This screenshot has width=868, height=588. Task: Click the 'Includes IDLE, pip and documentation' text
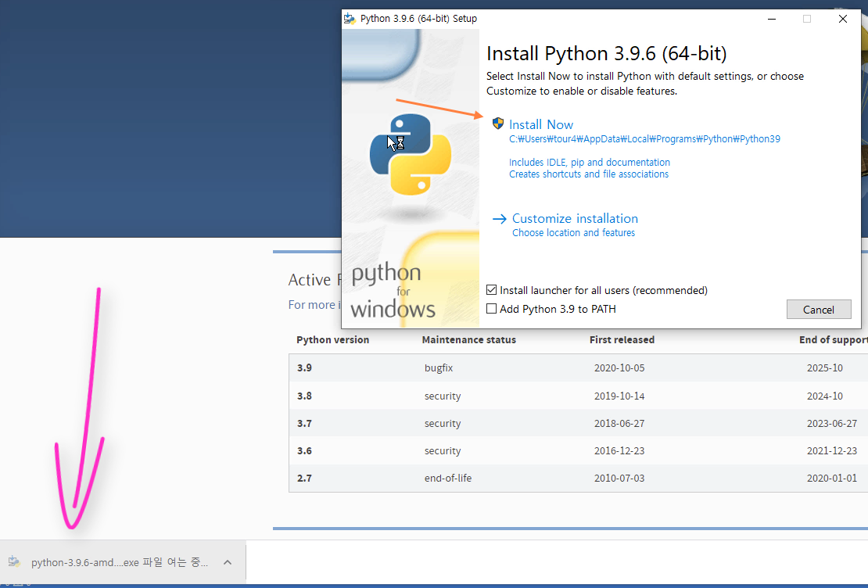590,162
